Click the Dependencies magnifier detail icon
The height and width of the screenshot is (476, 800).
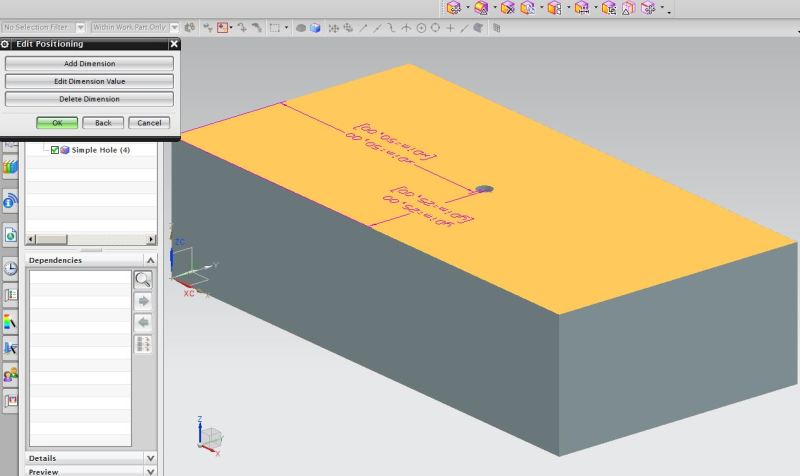coord(143,280)
